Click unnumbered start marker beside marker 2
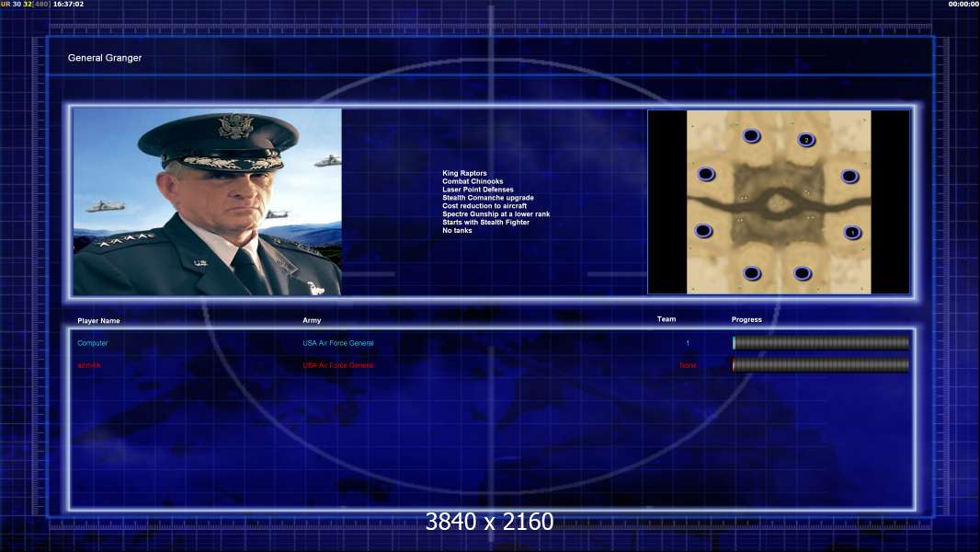The height and width of the screenshot is (552, 980). (x=751, y=135)
